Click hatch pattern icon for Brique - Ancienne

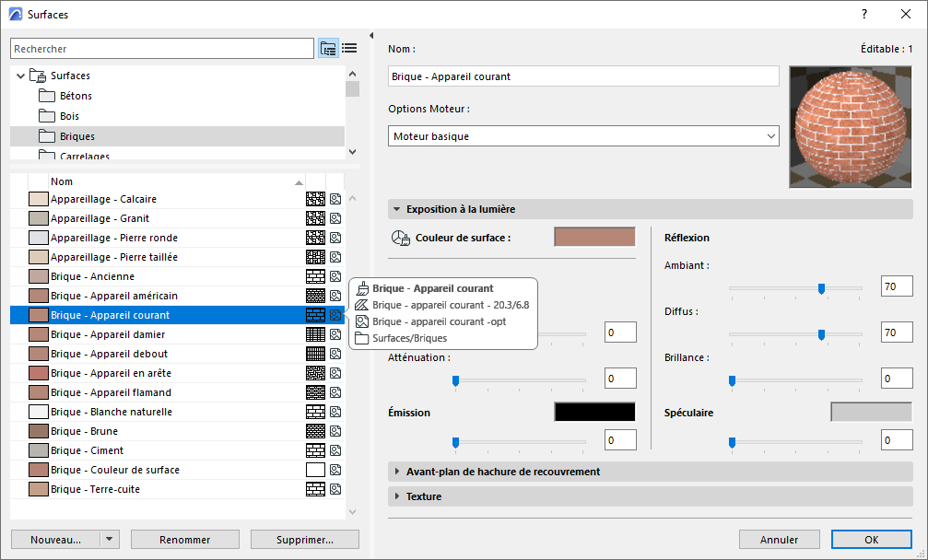[315, 276]
